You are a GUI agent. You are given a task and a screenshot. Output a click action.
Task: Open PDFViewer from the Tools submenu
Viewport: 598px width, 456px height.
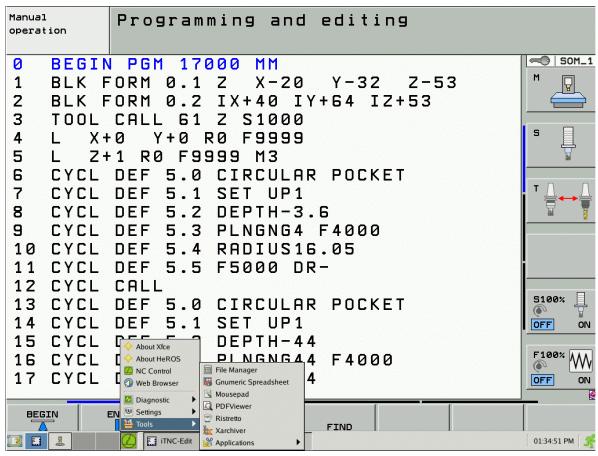pos(233,406)
